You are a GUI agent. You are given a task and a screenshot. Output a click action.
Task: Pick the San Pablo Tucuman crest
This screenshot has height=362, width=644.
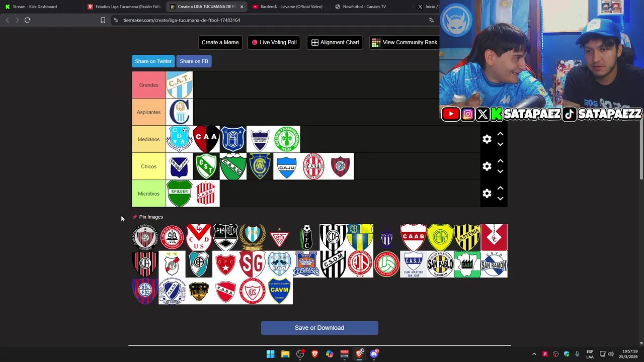(x=440, y=264)
